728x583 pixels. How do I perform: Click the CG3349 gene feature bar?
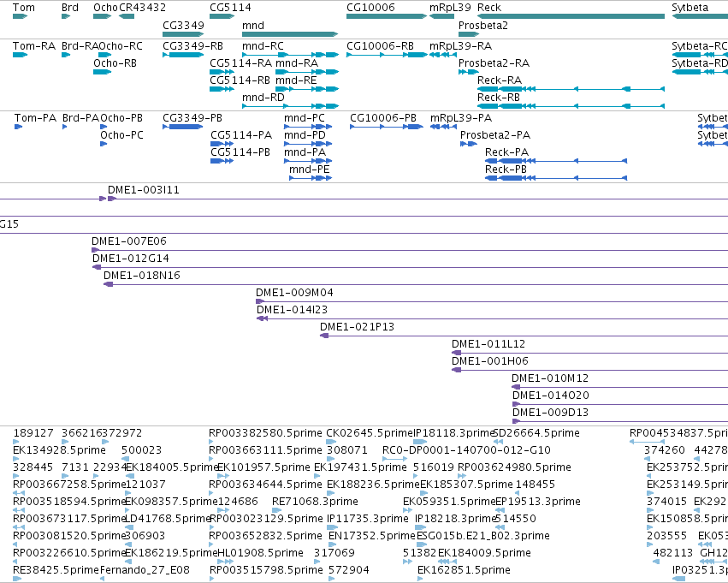click(x=183, y=34)
